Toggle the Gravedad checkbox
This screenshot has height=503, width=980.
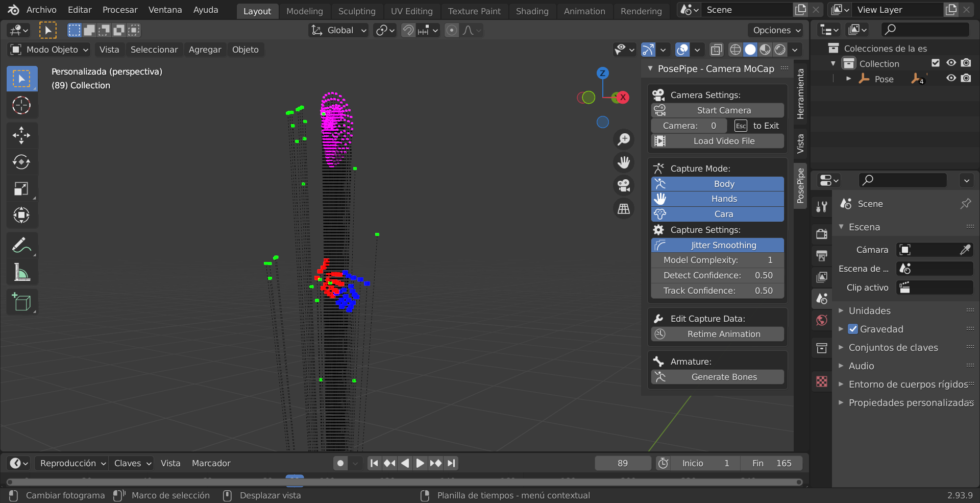pos(853,329)
